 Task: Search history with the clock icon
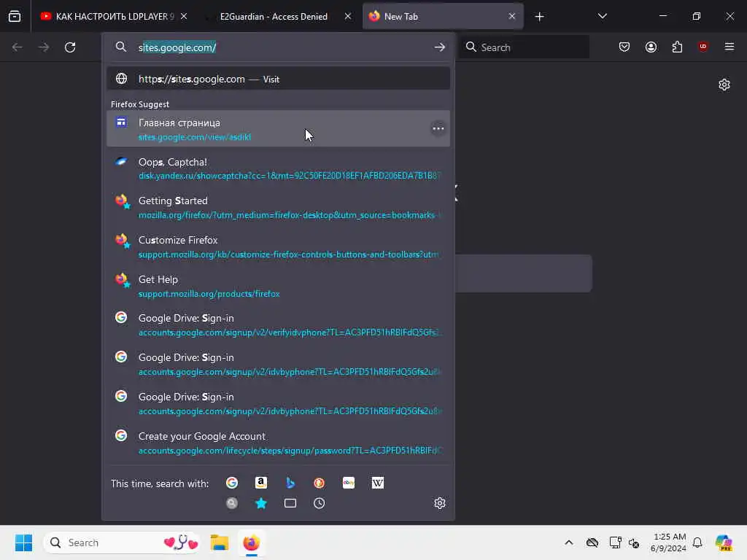(320, 503)
